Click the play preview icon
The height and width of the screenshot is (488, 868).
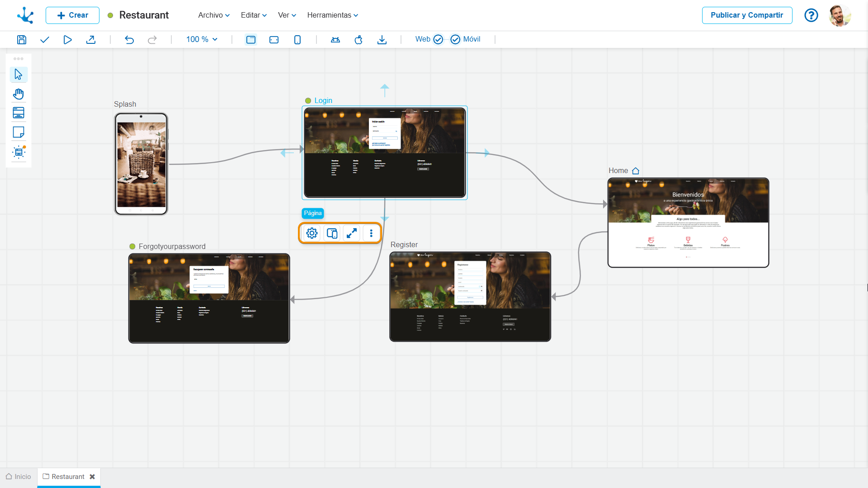point(67,40)
